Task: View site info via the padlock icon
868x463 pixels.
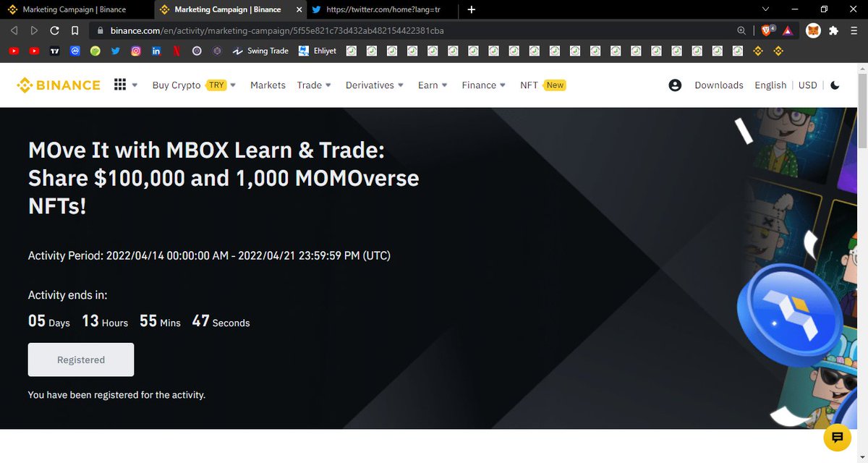Action: pyautogui.click(x=99, y=30)
